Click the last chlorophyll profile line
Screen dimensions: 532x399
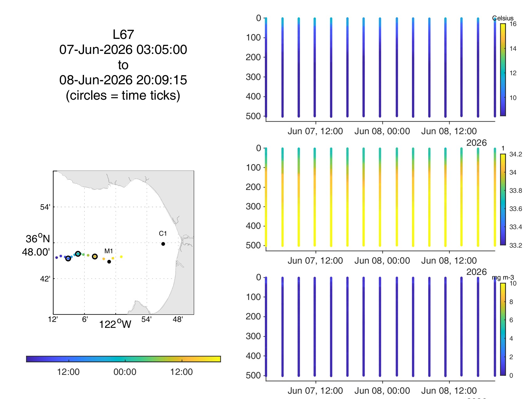click(x=495, y=327)
